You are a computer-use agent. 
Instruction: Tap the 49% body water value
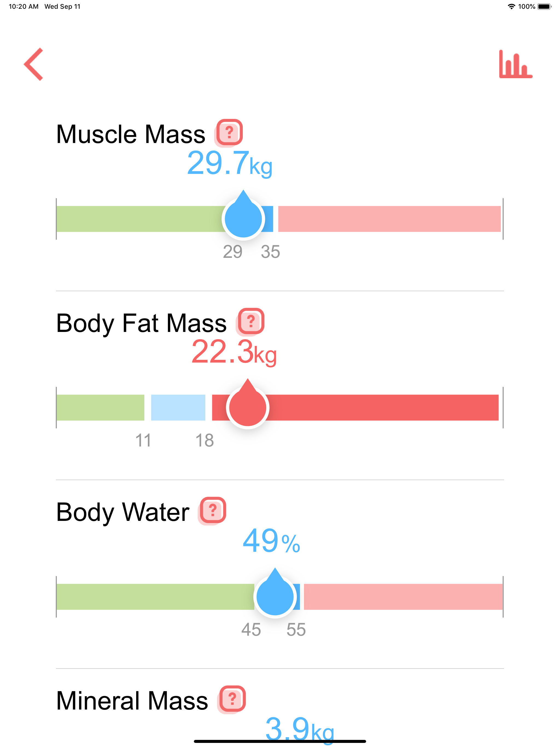click(271, 541)
